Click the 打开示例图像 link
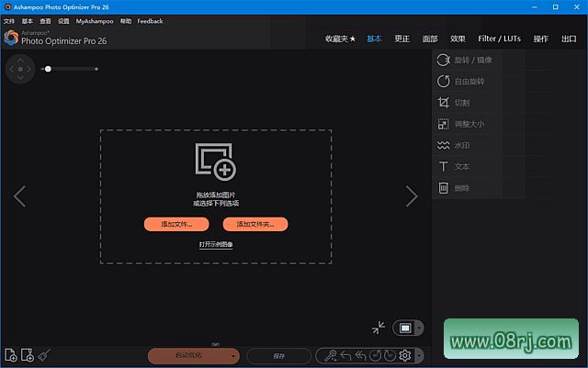 click(x=216, y=244)
